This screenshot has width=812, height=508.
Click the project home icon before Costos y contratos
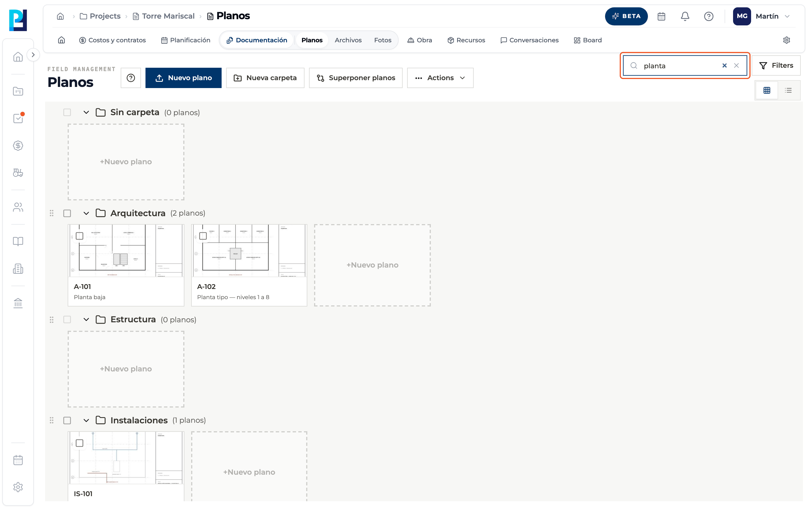pyautogui.click(x=61, y=40)
